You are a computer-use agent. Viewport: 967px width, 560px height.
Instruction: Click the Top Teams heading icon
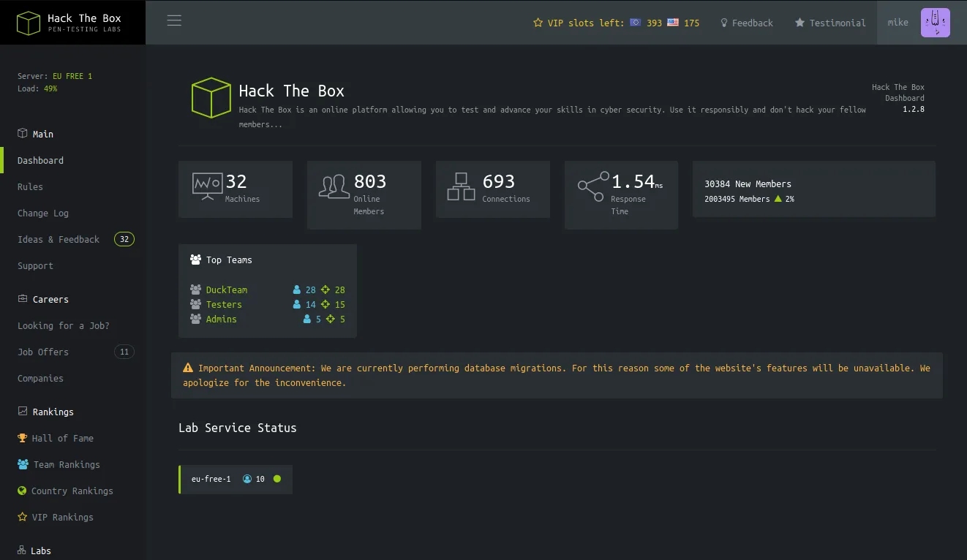[x=195, y=260]
